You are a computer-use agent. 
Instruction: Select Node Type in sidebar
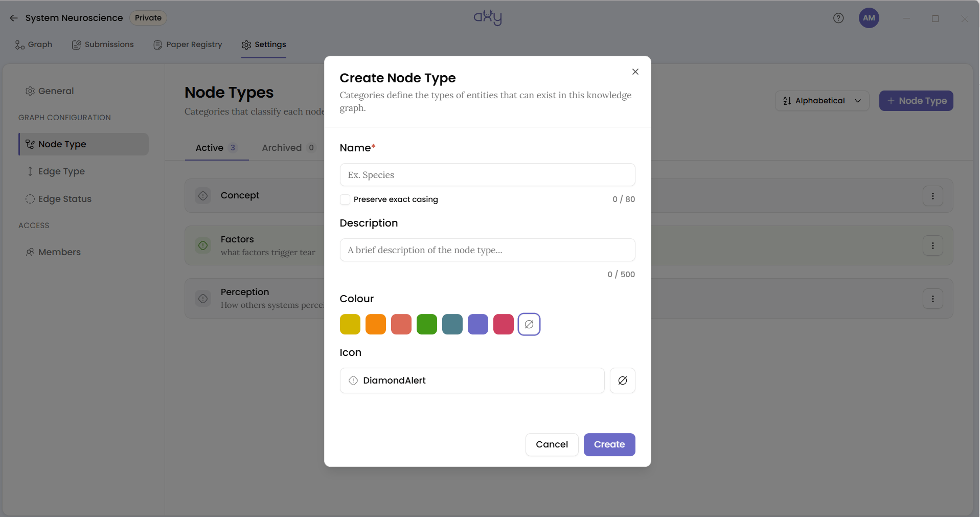tap(84, 144)
